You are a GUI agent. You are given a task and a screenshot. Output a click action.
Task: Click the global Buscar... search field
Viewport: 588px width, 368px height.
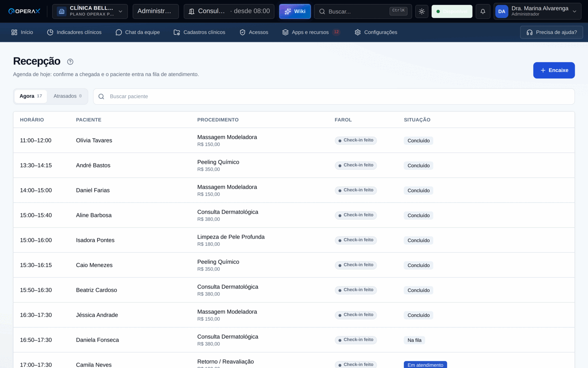[363, 11]
